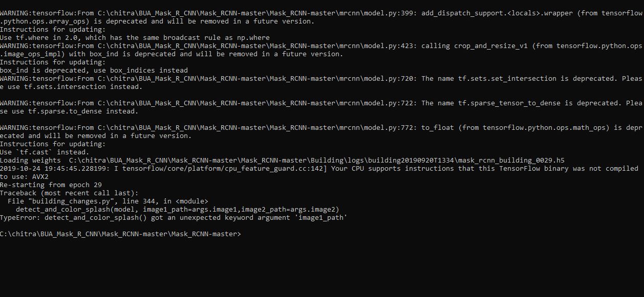Click the first 'Instructions for updating:' line
Screen dimensions: 644x297
click(53, 30)
